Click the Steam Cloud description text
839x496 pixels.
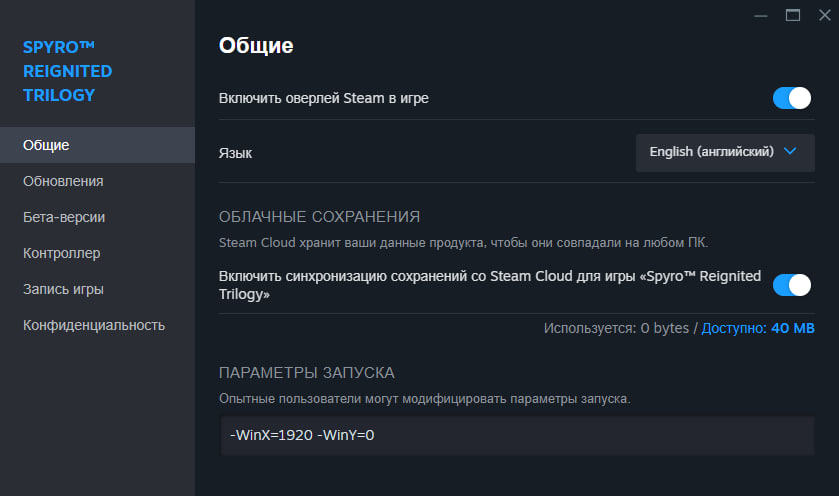[x=463, y=242]
